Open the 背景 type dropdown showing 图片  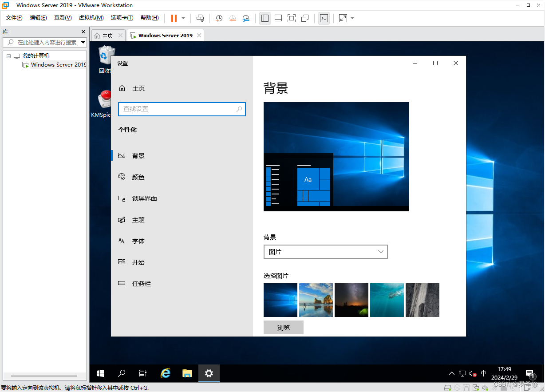tap(325, 252)
